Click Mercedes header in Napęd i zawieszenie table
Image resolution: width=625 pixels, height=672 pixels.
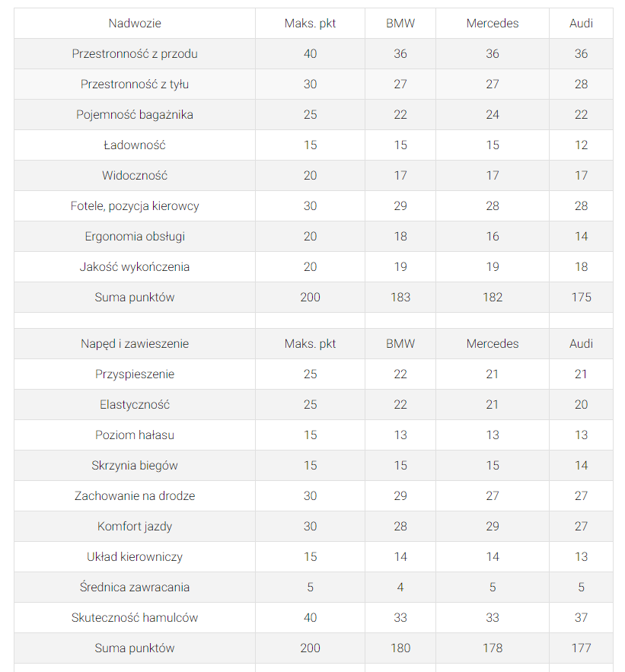493,344
